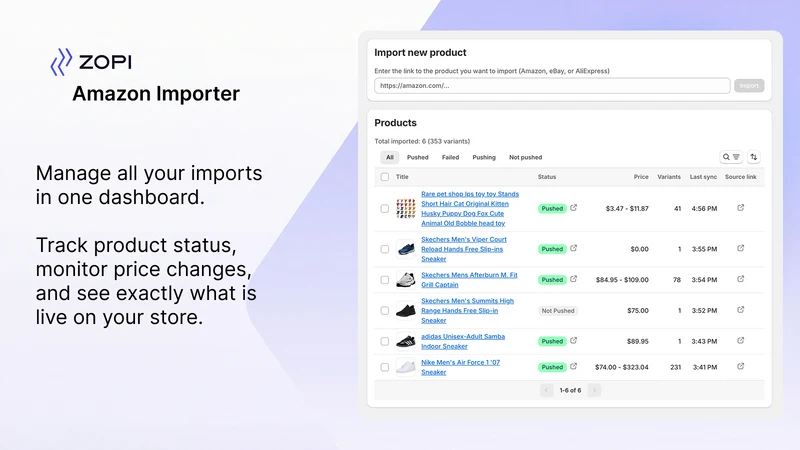Click the 1-6 of 6 pagination label
800x450 pixels.
[x=570, y=390]
